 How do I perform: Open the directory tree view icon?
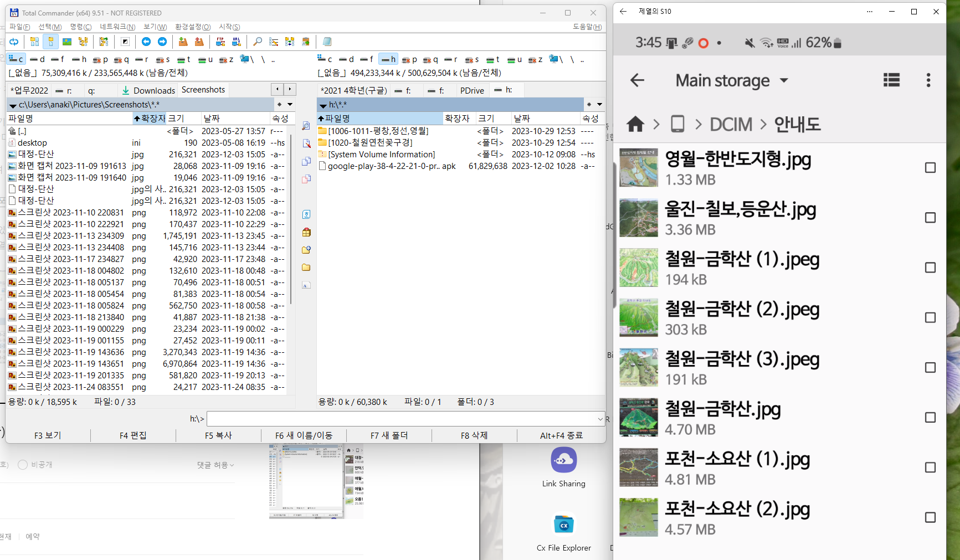[83, 42]
